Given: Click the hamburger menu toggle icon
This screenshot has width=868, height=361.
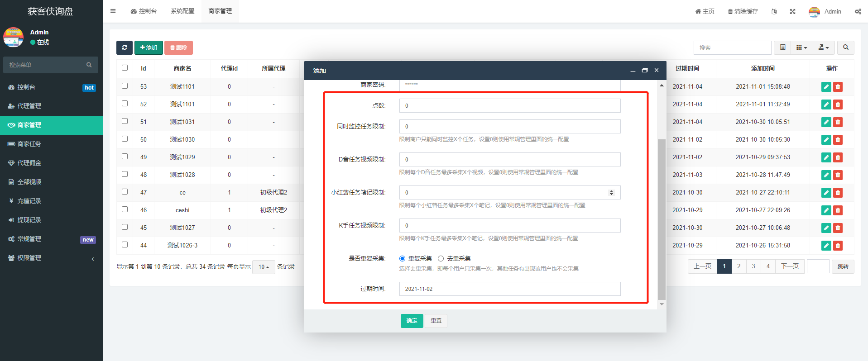Looking at the screenshot, I should pyautogui.click(x=113, y=11).
